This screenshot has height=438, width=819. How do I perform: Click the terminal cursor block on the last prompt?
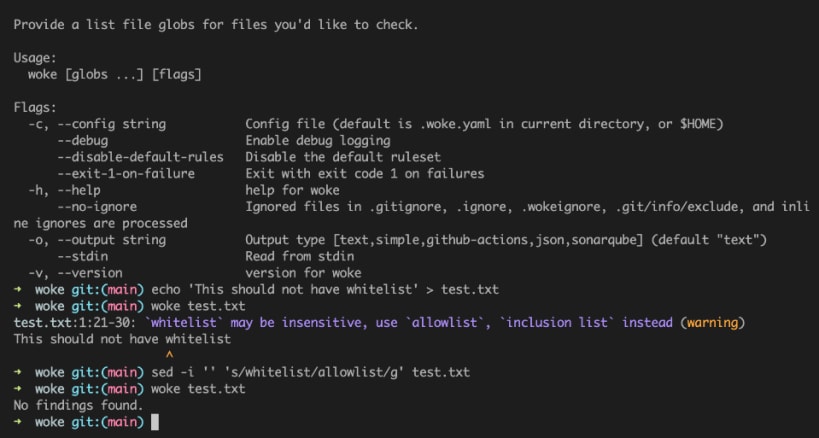154,423
